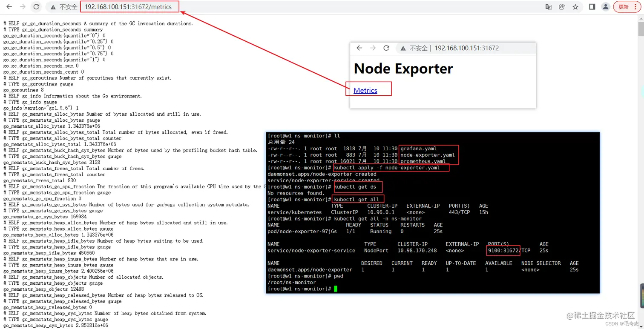Image resolution: width=644 pixels, height=329 pixels.
Task: Click back arrow in the inset Node Exporter window
Action: (x=359, y=48)
